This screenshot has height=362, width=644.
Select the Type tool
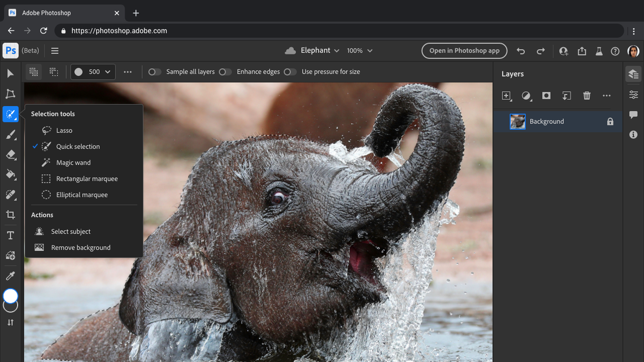pyautogui.click(x=10, y=235)
